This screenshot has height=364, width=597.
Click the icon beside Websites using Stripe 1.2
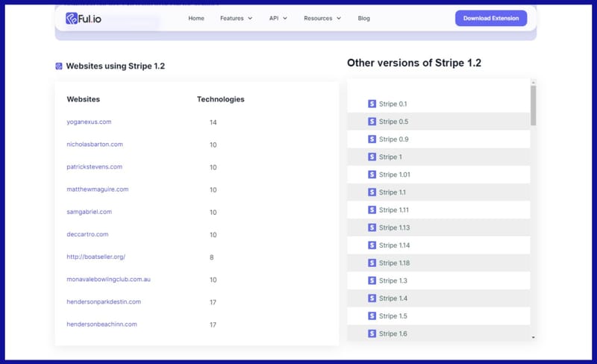[59, 66]
